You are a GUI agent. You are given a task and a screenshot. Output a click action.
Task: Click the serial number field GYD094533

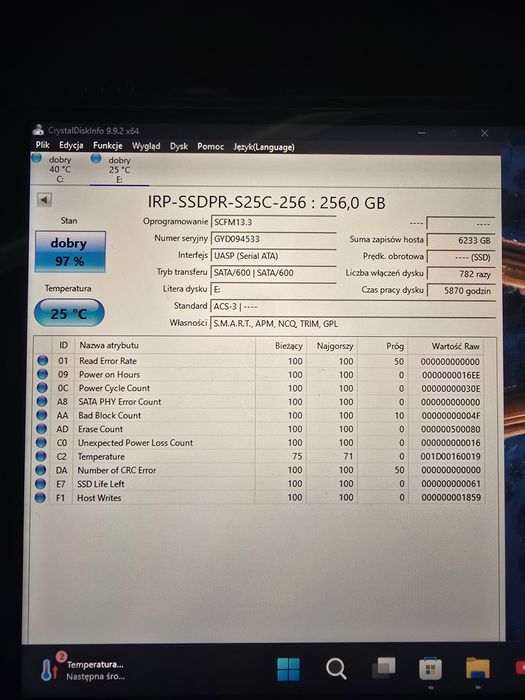tap(273, 239)
